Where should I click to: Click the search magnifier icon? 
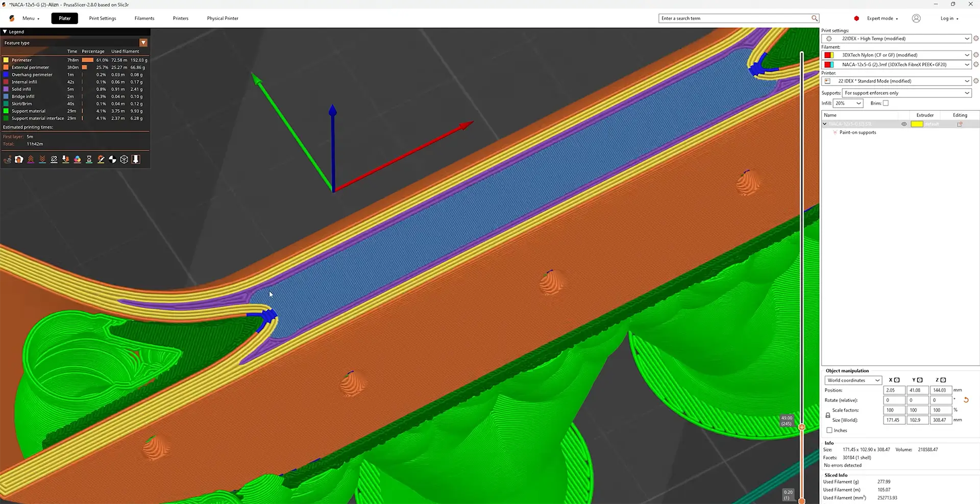pos(815,18)
